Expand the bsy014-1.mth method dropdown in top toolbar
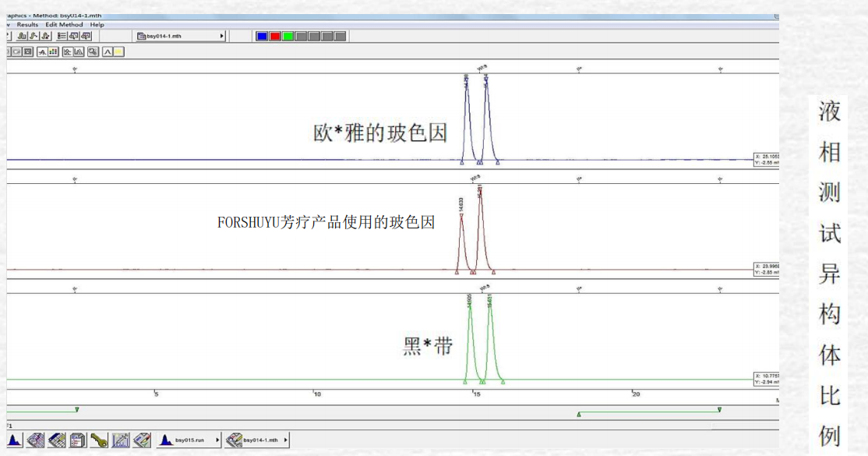The width and height of the screenshot is (868, 456). [222, 36]
